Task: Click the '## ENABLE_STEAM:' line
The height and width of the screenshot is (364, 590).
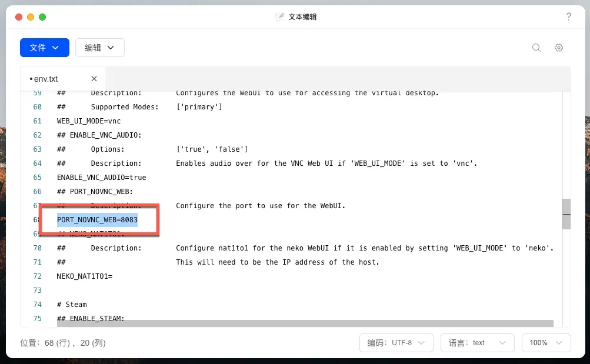Action: (91, 319)
